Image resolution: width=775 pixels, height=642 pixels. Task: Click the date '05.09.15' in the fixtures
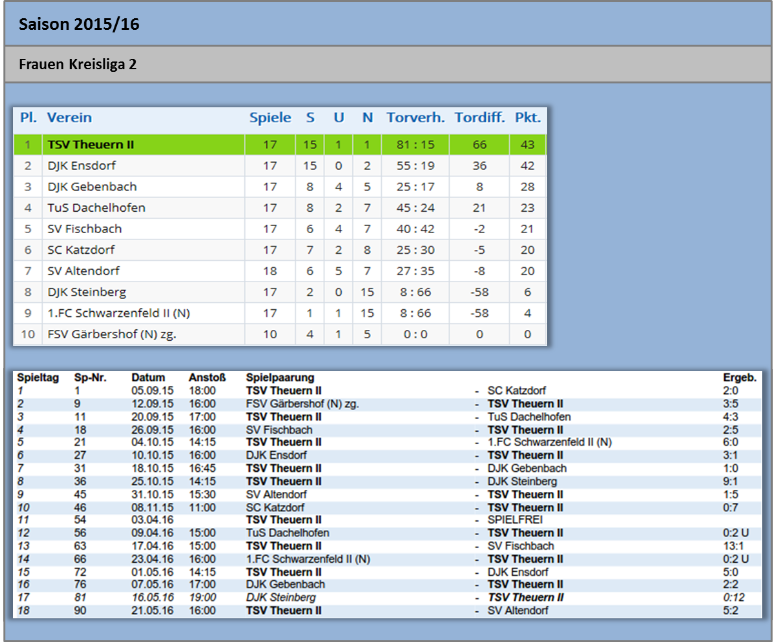tap(152, 391)
